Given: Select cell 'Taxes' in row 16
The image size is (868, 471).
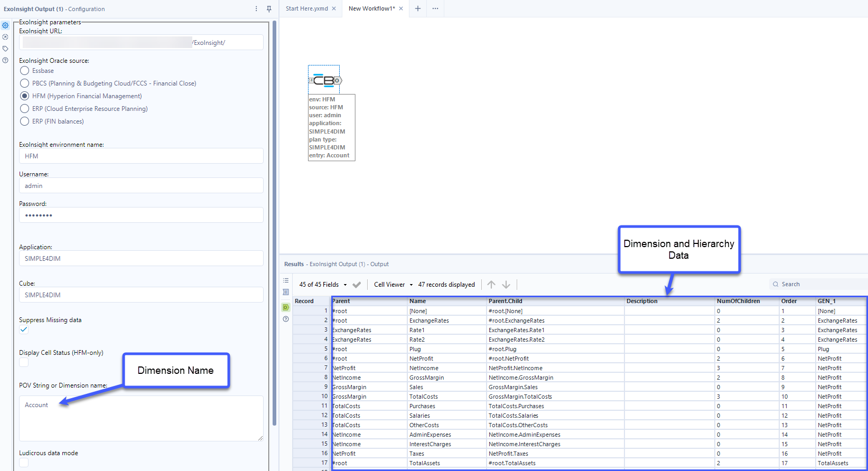Looking at the screenshot, I should click(x=447, y=454).
